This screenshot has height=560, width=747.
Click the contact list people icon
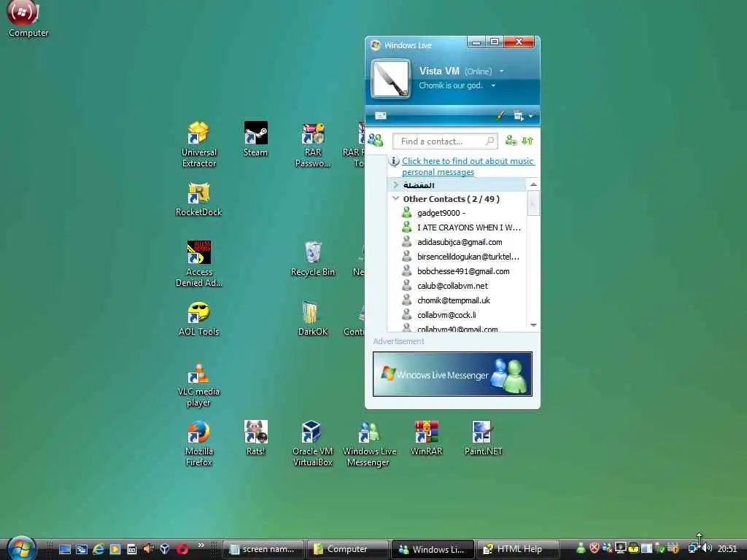376,140
